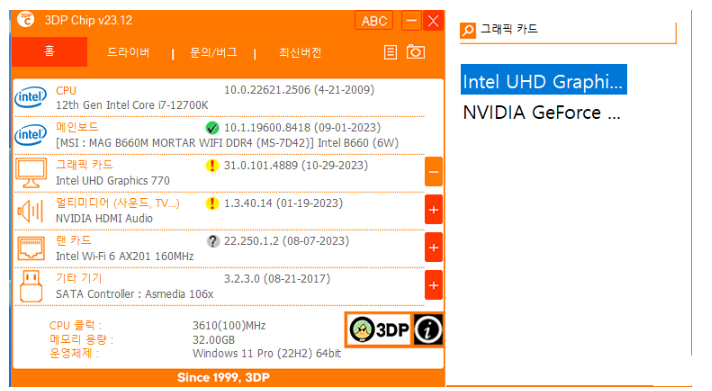Click the Intel logo beside 메인보드

tap(30, 134)
